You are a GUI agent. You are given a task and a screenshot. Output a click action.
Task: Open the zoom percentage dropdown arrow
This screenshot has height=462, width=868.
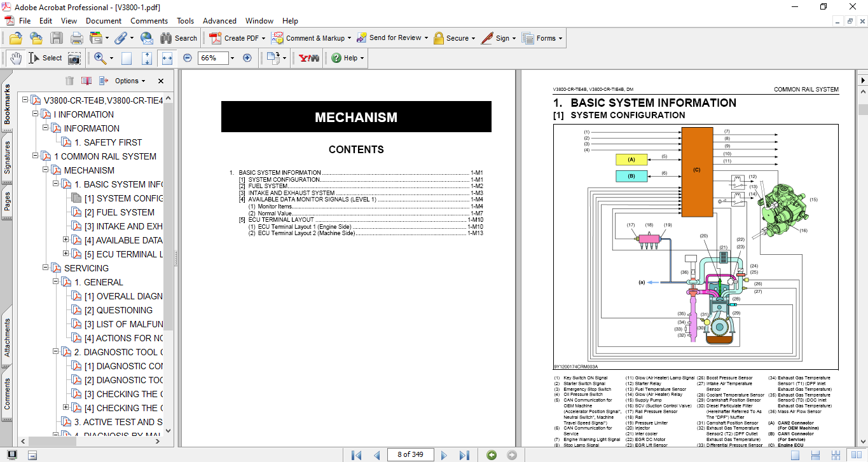tap(232, 58)
